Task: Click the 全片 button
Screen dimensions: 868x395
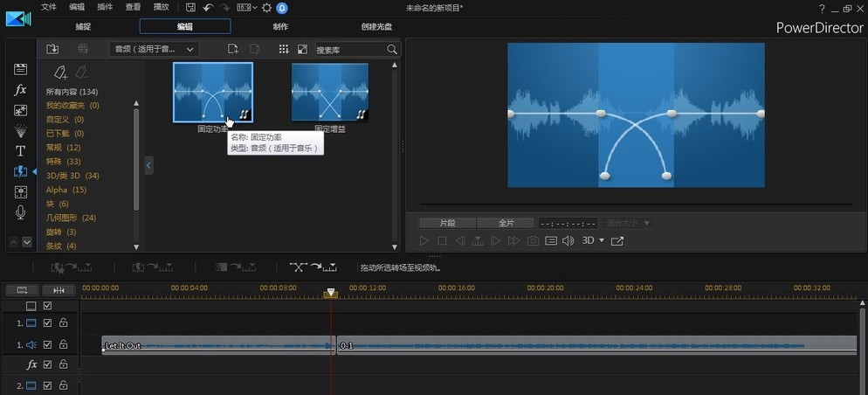Action: 506,223
